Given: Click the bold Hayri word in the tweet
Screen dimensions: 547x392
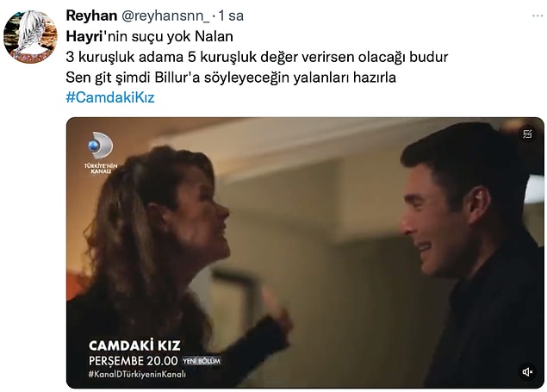Looking at the screenshot, I should pyautogui.click(x=84, y=37).
